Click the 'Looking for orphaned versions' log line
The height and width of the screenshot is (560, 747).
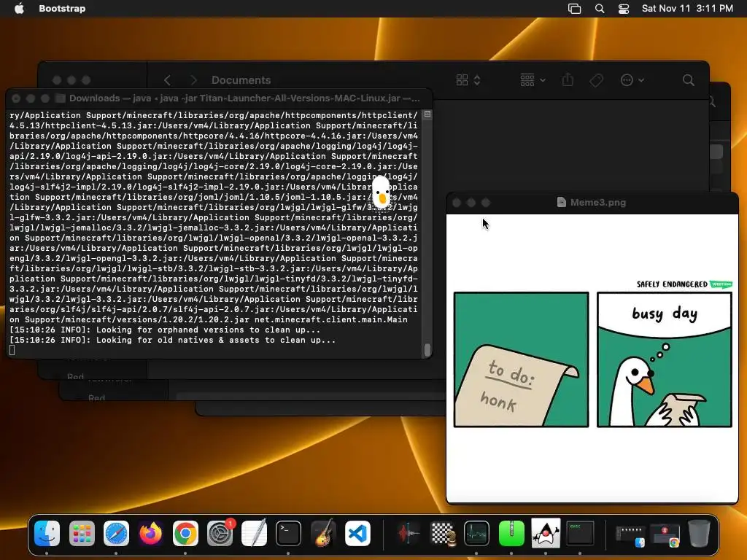pos(165,330)
